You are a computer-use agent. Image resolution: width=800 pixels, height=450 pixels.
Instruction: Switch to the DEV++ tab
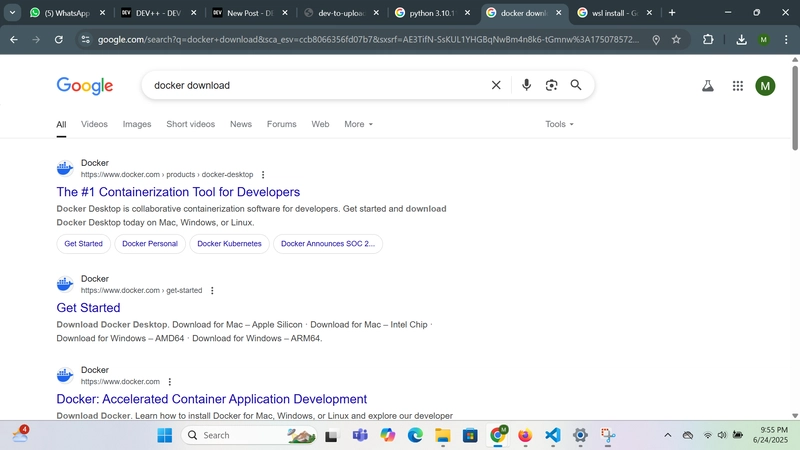[158, 13]
